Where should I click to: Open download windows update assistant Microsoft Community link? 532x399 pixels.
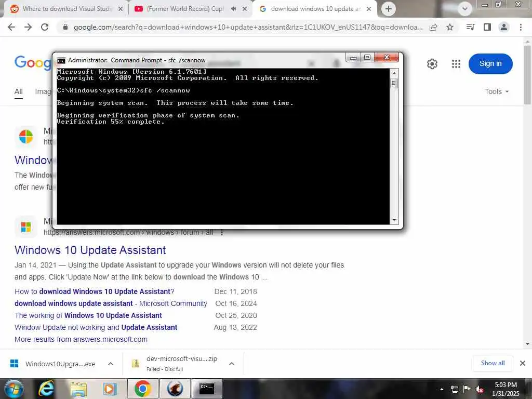tap(111, 303)
